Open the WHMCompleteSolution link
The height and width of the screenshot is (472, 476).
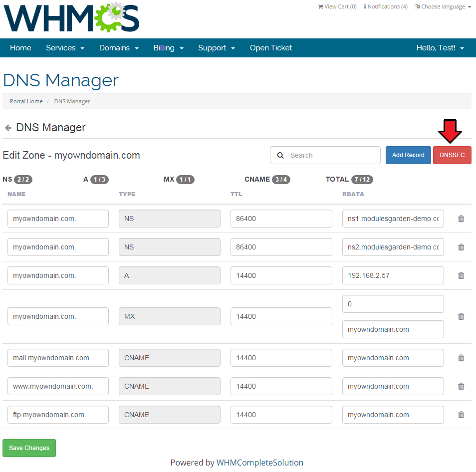click(x=259, y=463)
